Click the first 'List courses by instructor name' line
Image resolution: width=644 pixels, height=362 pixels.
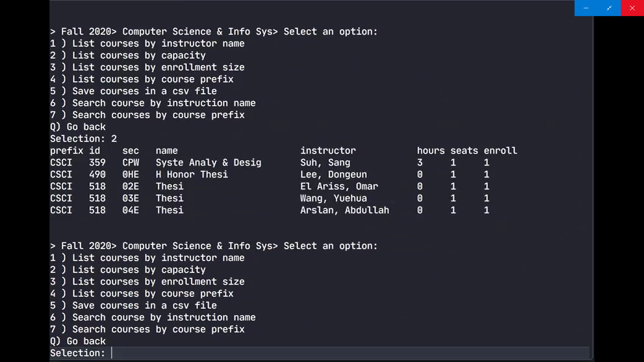(x=147, y=43)
